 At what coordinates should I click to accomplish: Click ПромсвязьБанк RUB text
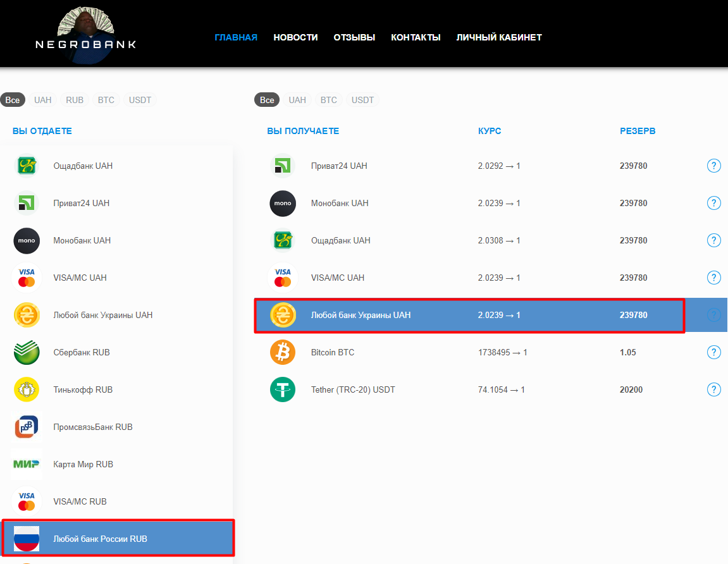pos(93,427)
